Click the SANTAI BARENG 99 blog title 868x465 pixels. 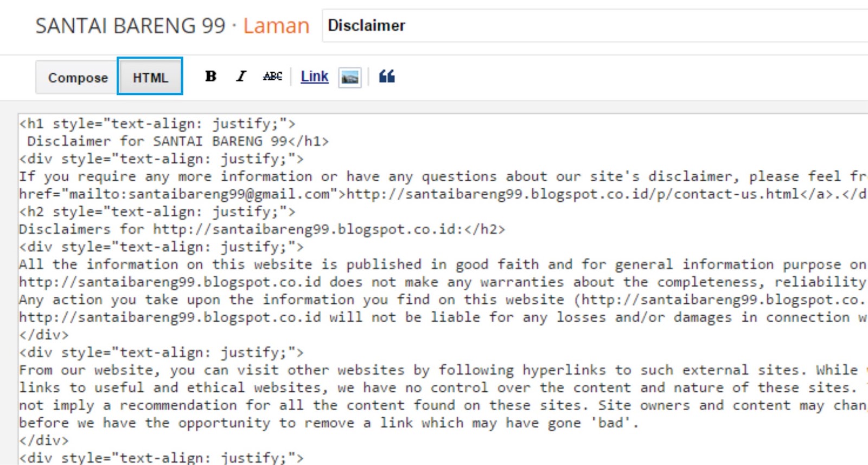tap(130, 26)
